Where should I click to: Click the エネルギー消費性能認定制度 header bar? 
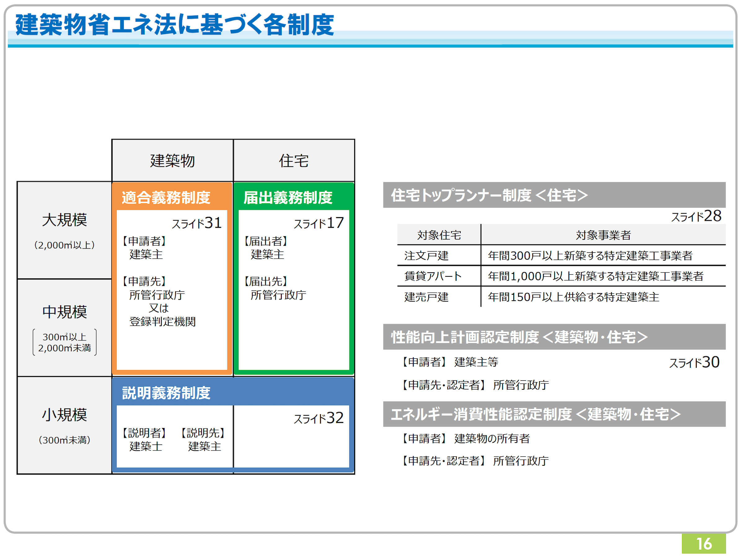click(x=555, y=415)
